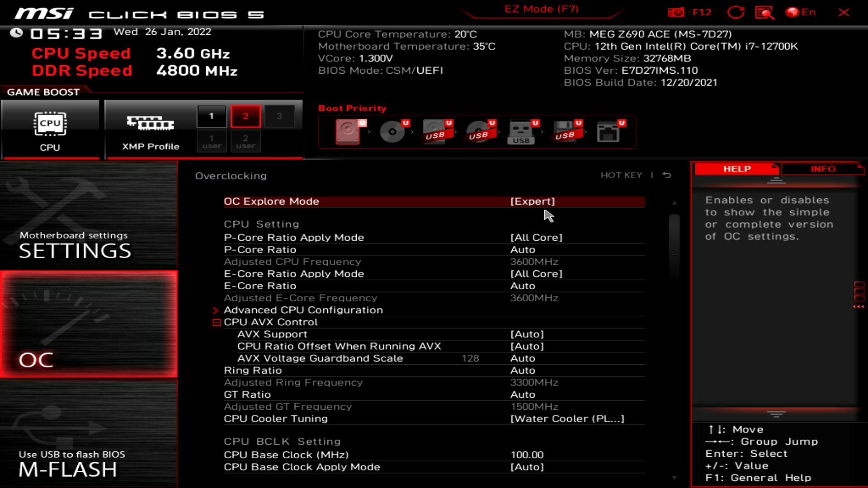The height and width of the screenshot is (488, 868).
Task: Collapse the CPU AVX Control section
Action: point(216,322)
